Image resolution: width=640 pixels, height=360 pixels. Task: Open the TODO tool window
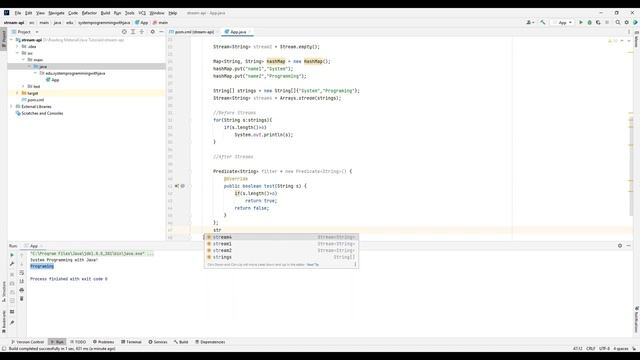point(78,342)
